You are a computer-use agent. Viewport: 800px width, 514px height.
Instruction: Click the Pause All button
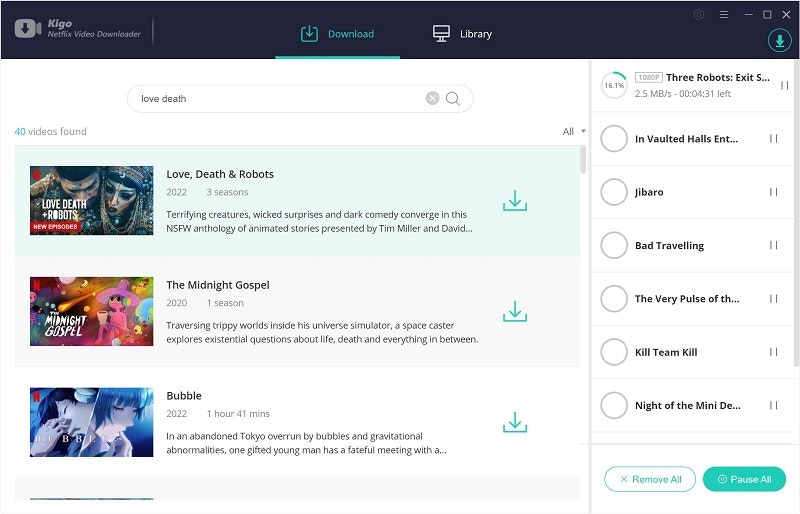pyautogui.click(x=744, y=479)
